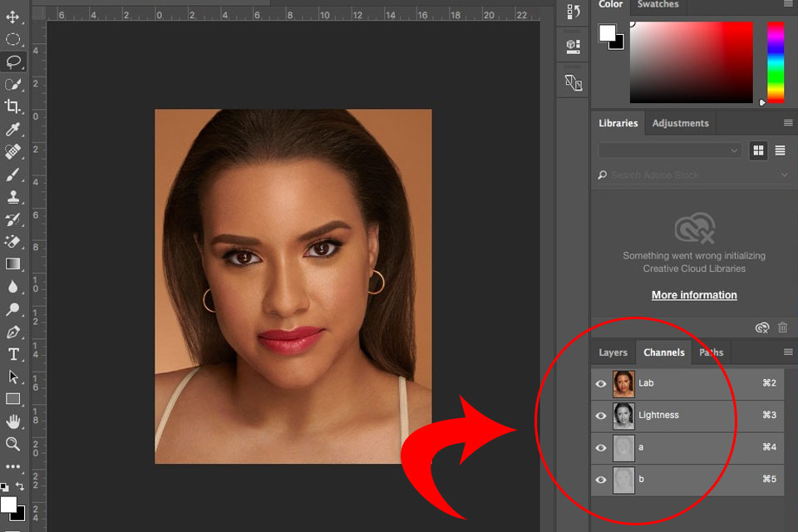Click the More information link
The image size is (798, 532).
point(694,295)
